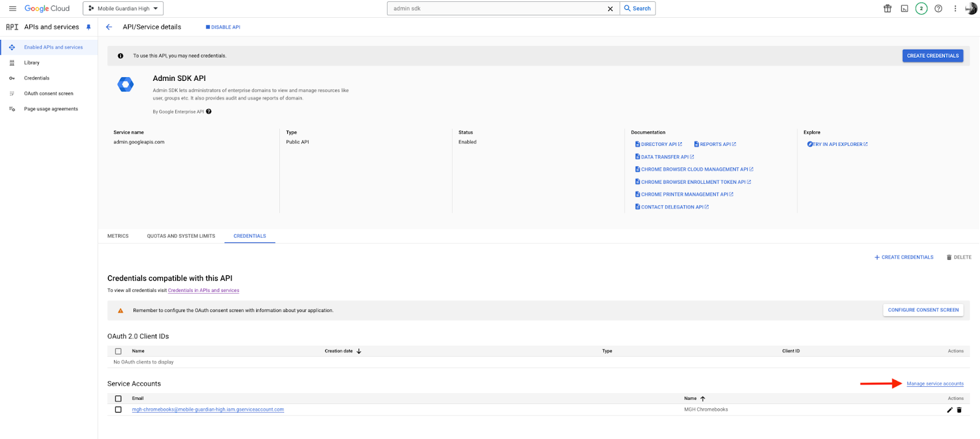Screen dimensions: 980x439
Task: Clear the search box with the X icon
Action: click(x=610, y=9)
